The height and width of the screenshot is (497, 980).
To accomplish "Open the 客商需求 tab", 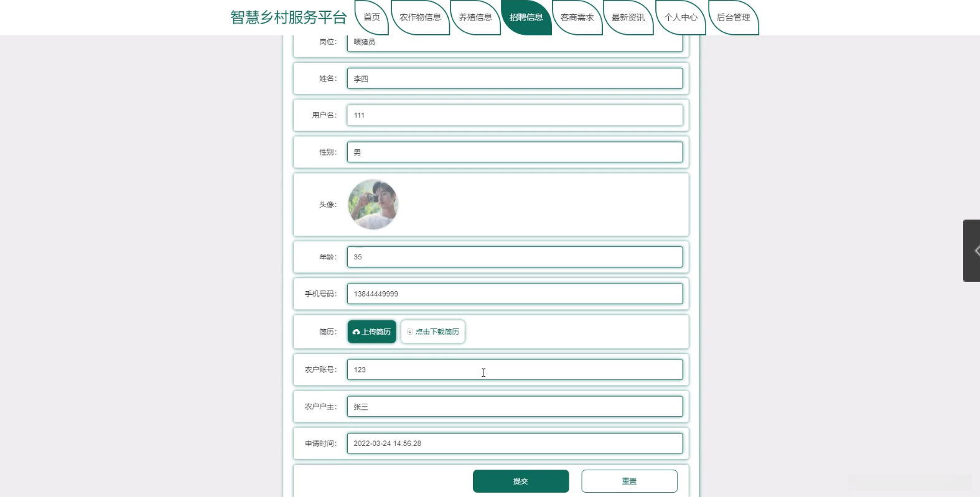I will (x=577, y=17).
